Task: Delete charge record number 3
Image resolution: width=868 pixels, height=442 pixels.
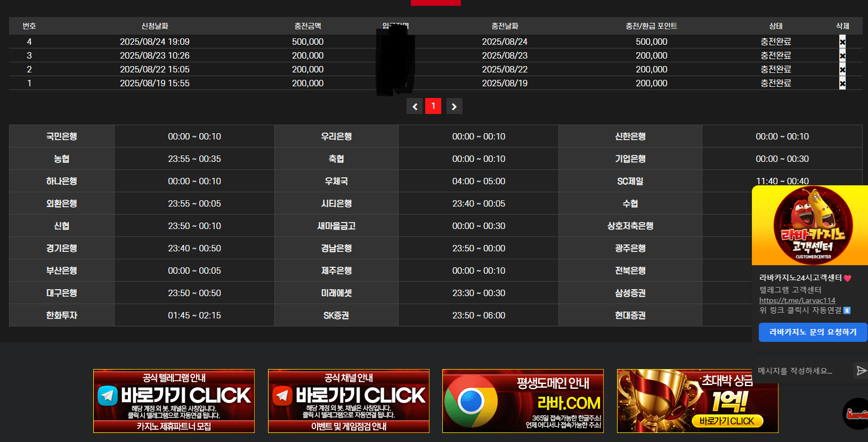Action: coord(842,55)
